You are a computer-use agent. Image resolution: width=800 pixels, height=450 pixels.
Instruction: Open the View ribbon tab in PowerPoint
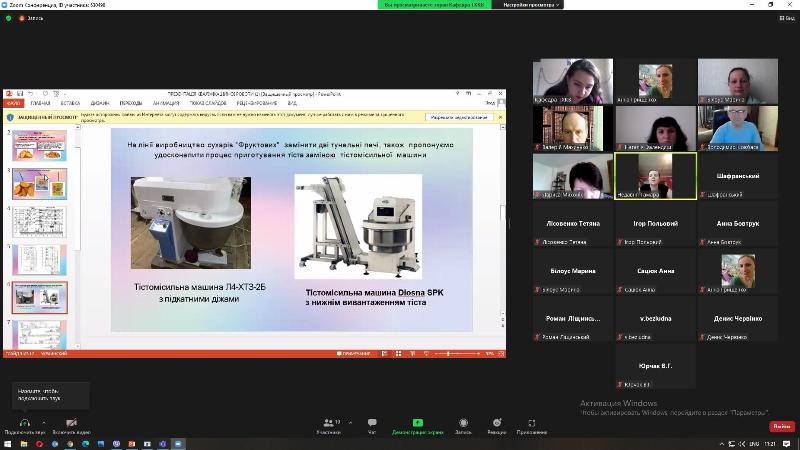coord(292,103)
